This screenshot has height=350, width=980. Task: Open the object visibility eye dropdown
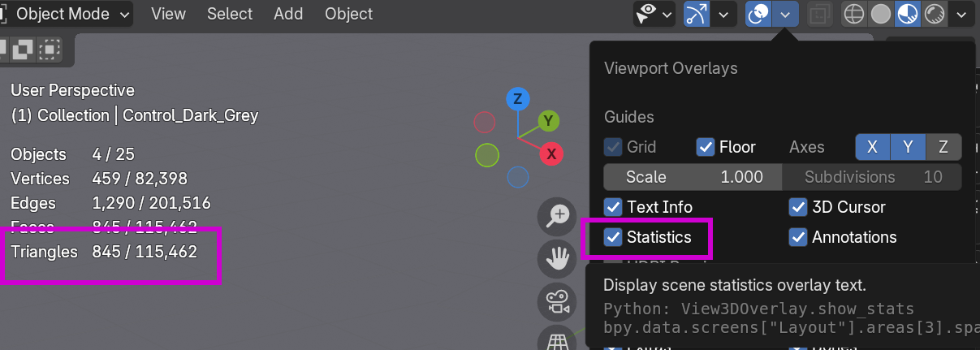click(654, 14)
